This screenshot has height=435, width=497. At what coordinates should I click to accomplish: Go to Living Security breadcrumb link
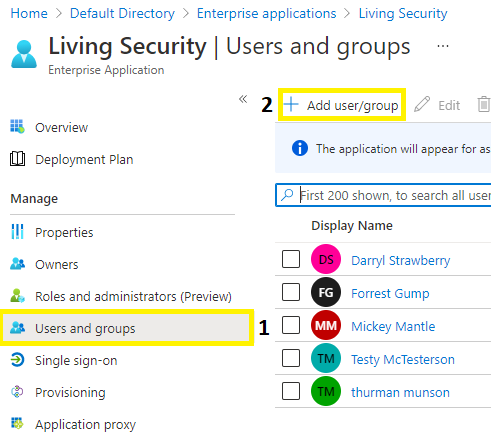pos(403,13)
